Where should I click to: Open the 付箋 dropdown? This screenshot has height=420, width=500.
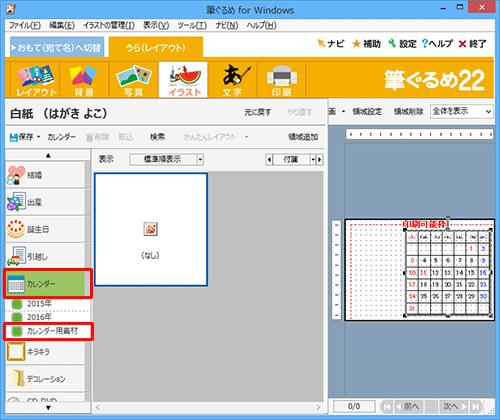click(x=294, y=160)
